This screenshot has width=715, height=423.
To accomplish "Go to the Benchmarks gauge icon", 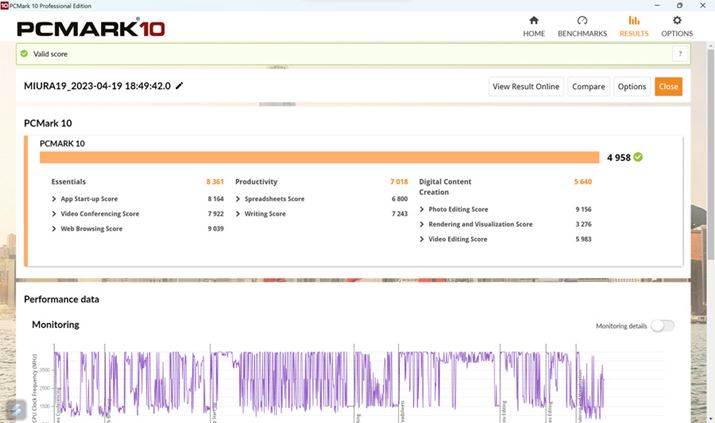I will (582, 21).
